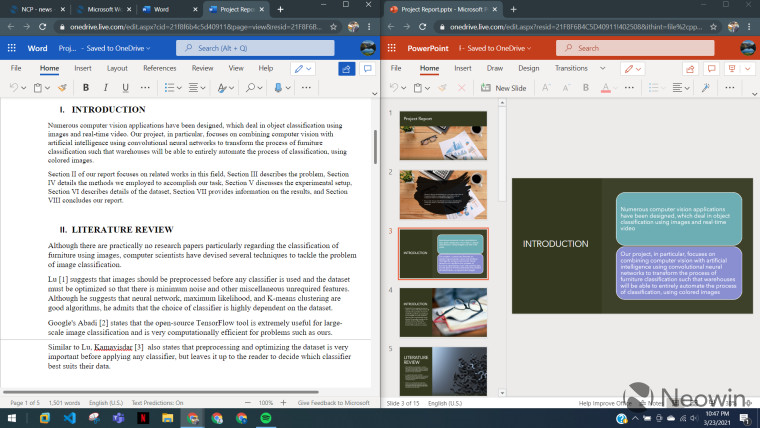Toggle Bold in the Word toolbar
This screenshot has height=428, width=760.
(86, 88)
